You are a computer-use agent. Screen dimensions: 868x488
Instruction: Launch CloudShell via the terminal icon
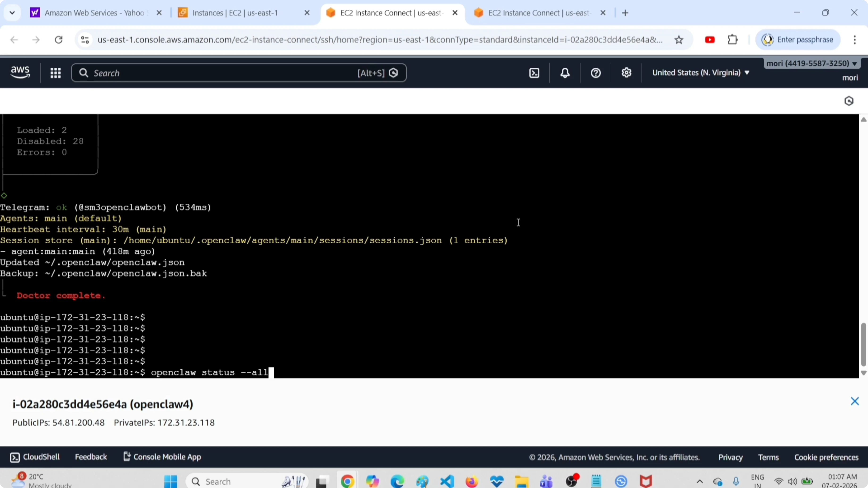(35, 457)
